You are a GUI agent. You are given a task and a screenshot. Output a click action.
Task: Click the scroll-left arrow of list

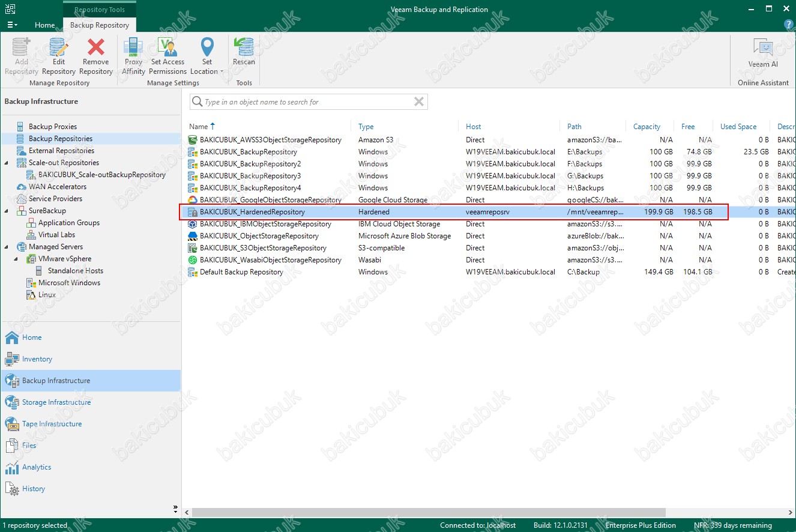pos(187,513)
